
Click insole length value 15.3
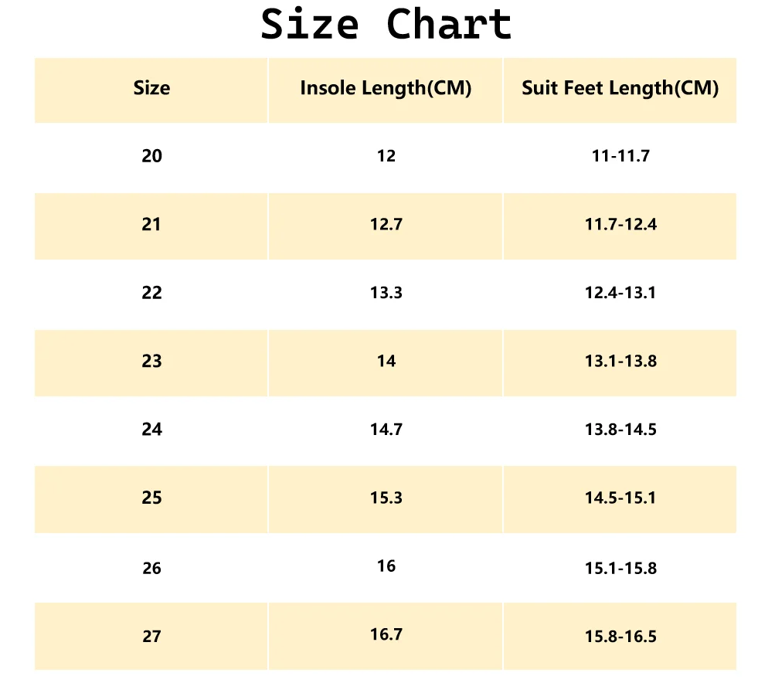pos(386,498)
